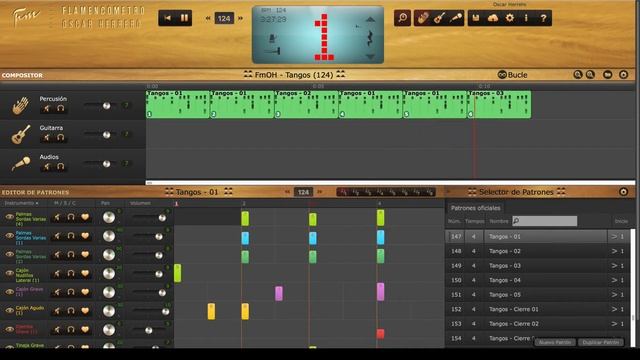Select the red note in pattern grid
The height and width of the screenshot is (360, 640).
coord(380,334)
